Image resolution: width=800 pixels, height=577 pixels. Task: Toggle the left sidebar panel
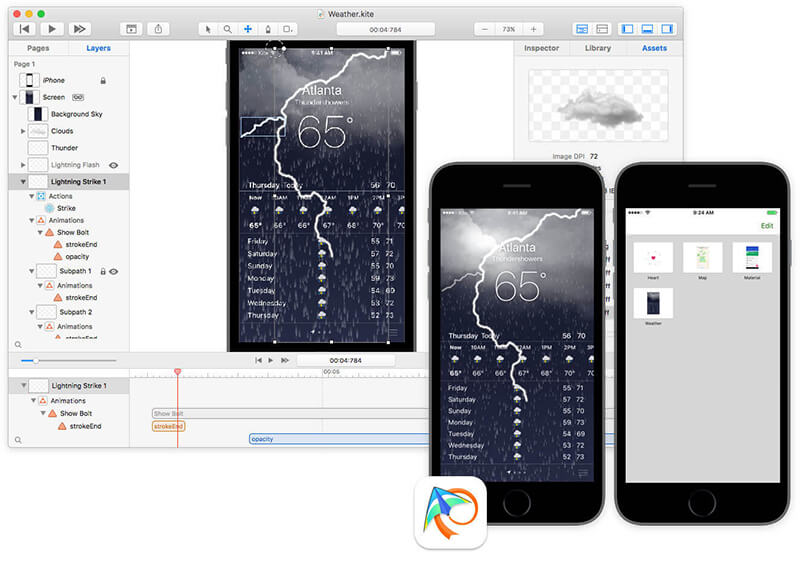coord(628,29)
